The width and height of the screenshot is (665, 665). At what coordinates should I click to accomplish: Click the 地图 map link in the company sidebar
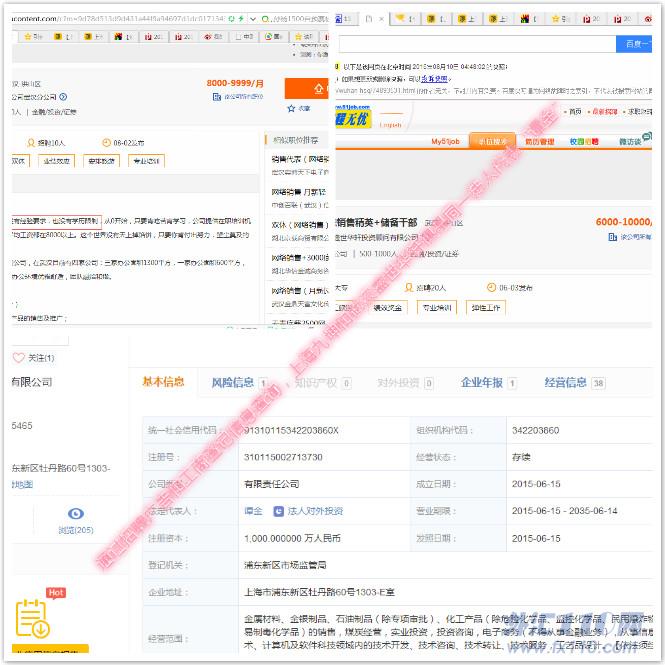pos(22,484)
